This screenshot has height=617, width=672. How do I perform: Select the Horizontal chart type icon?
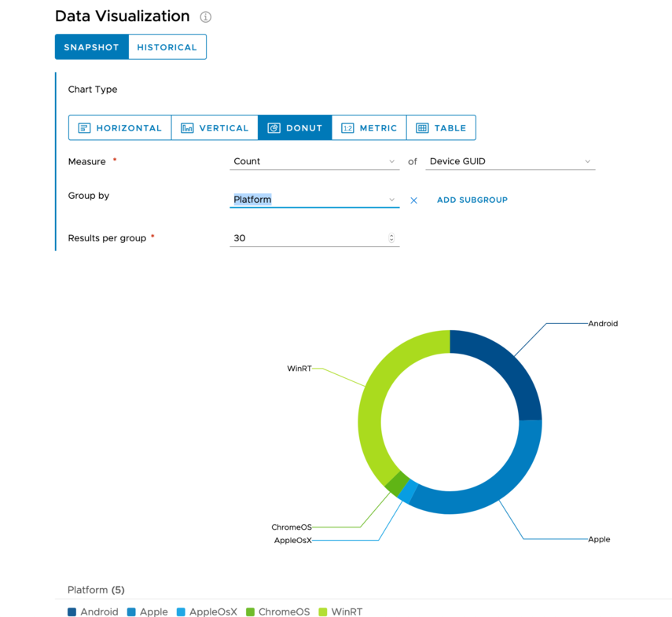click(x=84, y=128)
